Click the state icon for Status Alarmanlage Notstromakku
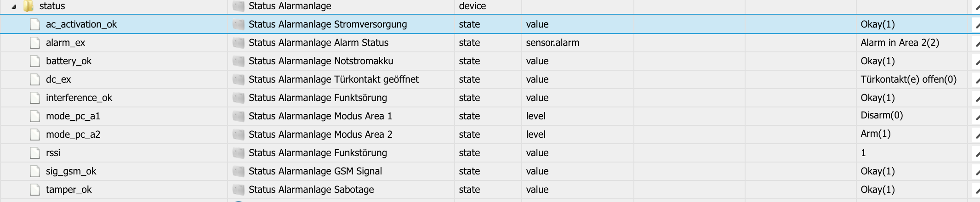 tap(238, 61)
